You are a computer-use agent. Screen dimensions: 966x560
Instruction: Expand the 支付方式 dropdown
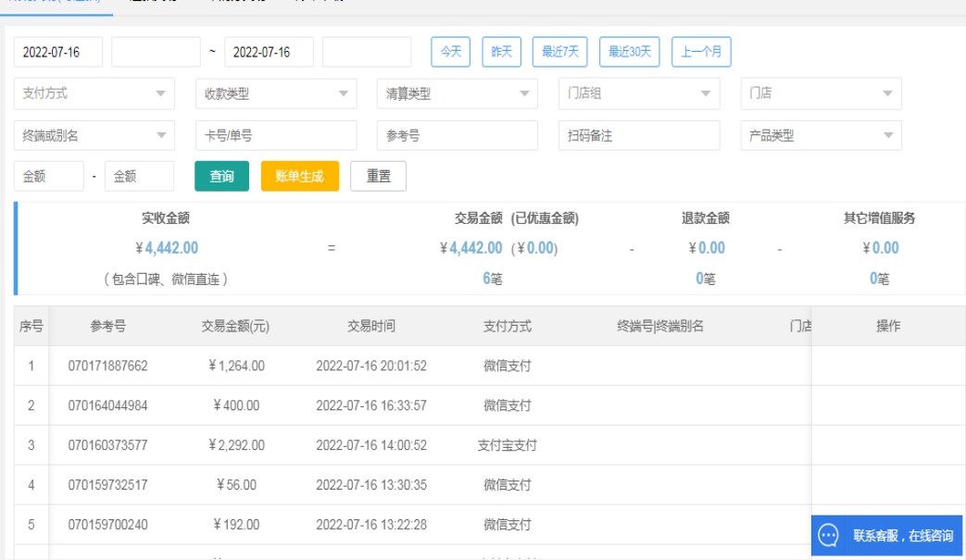click(94, 93)
